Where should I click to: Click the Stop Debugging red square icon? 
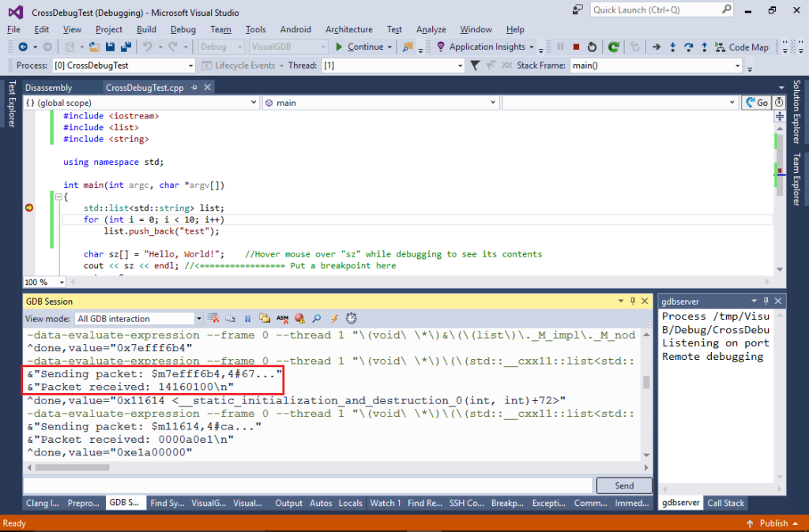pyautogui.click(x=577, y=47)
